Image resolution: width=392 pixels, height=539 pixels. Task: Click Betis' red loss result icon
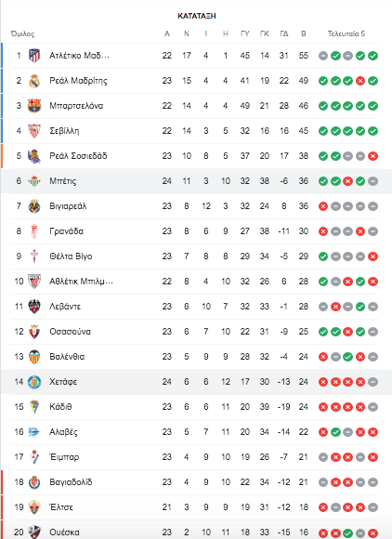(x=347, y=181)
